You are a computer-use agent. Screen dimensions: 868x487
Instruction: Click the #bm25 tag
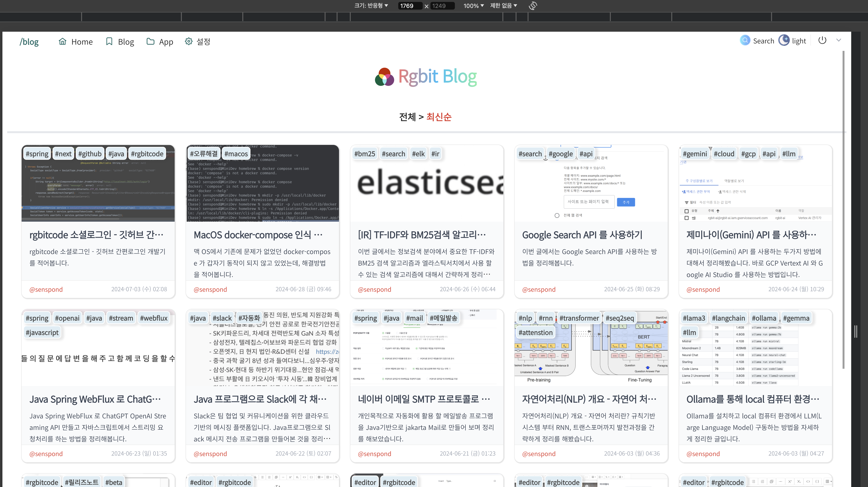[365, 154]
